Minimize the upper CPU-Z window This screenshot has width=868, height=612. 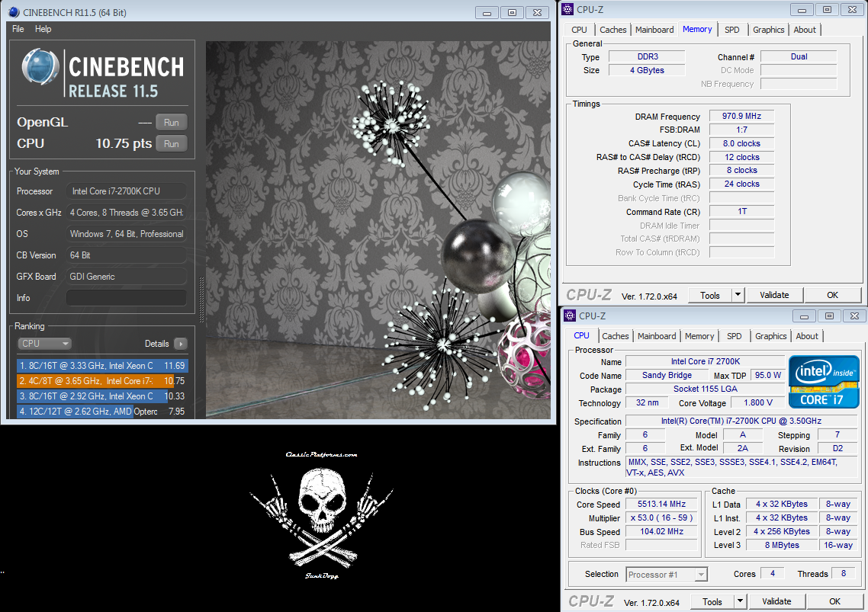(x=802, y=9)
